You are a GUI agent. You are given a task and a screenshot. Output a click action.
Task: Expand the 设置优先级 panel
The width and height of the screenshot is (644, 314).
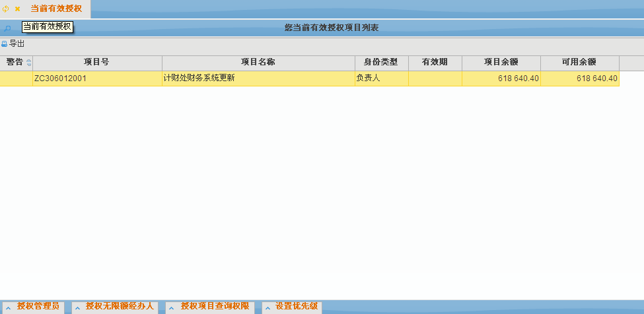292,307
